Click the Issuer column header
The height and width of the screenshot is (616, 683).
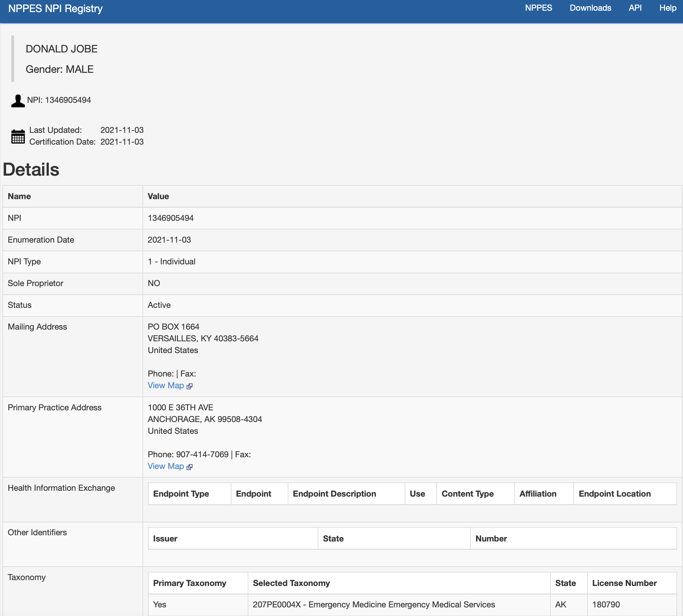[x=165, y=539]
